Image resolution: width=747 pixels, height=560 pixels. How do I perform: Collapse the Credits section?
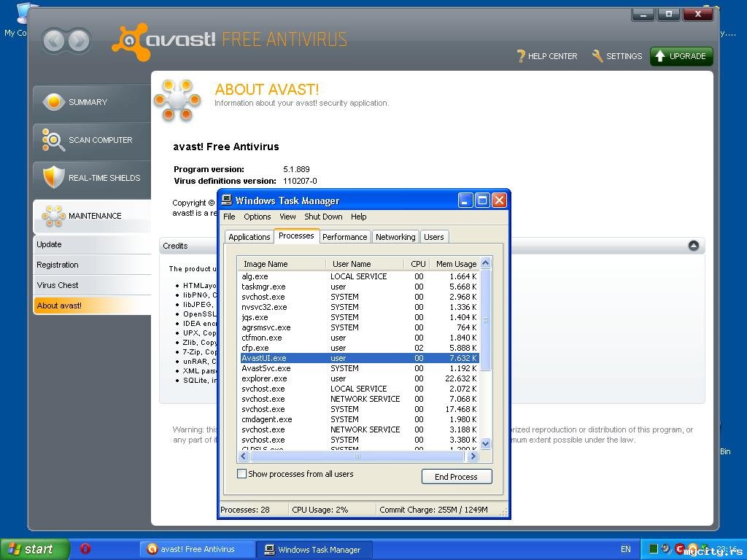point(694,246)
